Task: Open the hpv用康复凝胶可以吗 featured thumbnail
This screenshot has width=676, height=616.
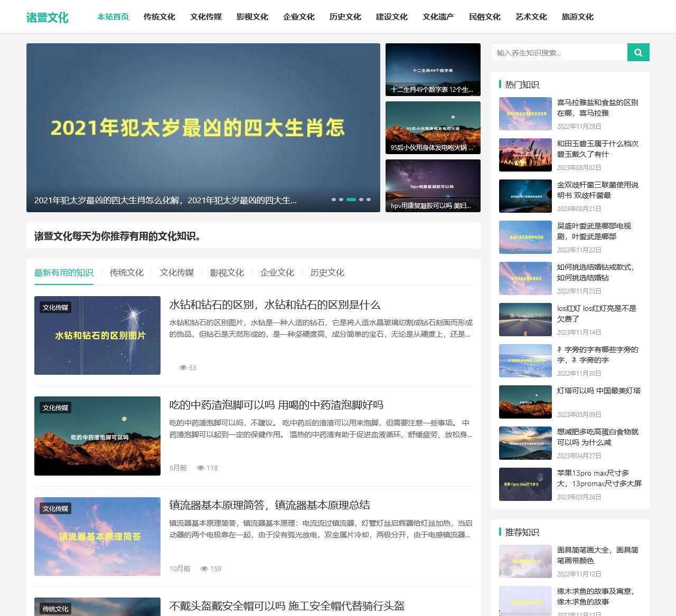Action: [x=433, y=186]
